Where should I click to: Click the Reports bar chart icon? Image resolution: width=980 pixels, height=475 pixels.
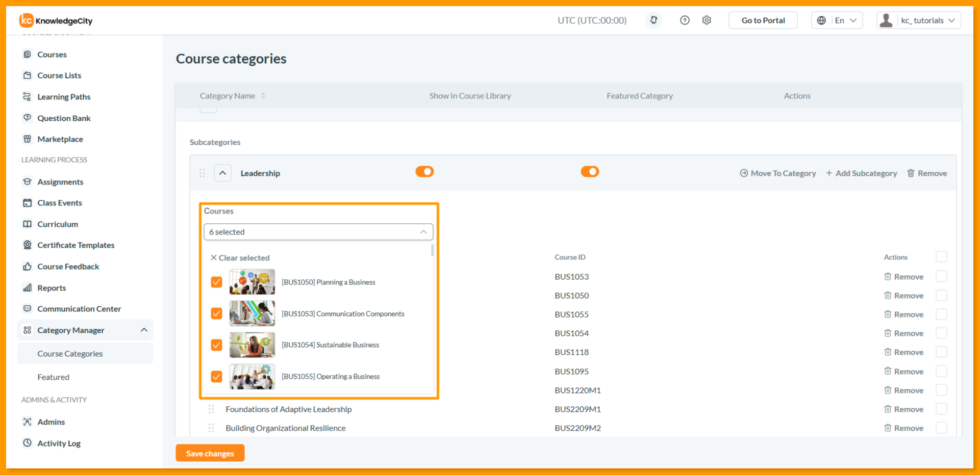(28, 288)
